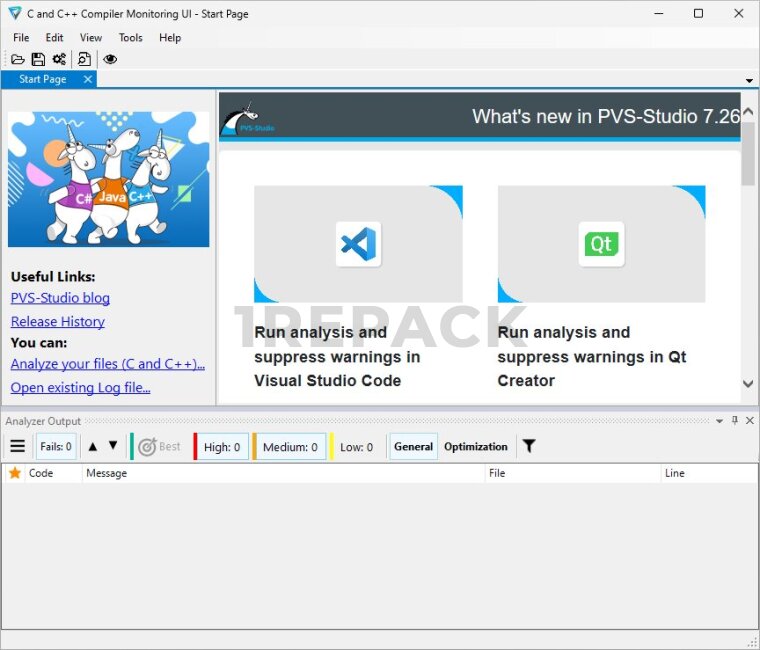Open the filter funnel in Analyzer Output
This screenshot has width=760, height=650.
click(529, 446)
